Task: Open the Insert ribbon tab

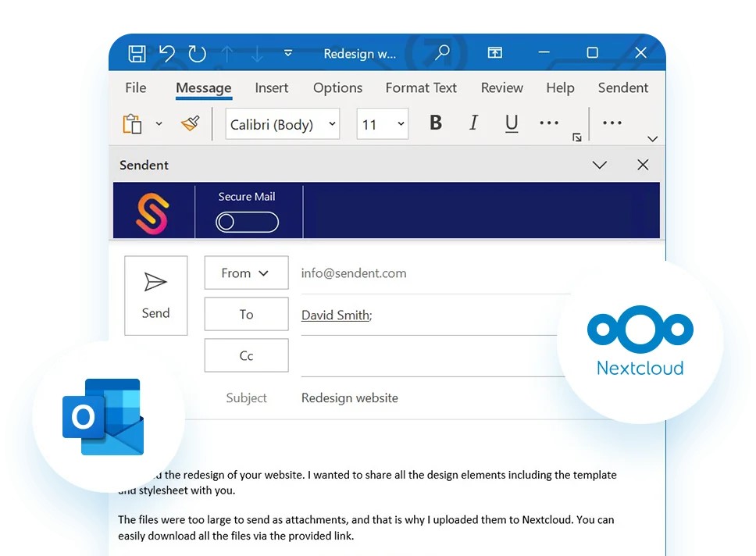Action: point(271,88)
